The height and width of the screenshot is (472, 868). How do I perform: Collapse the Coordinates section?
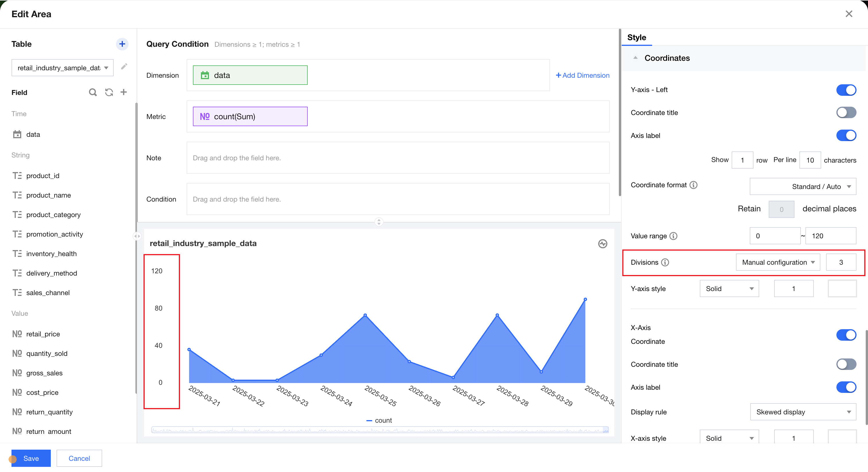(x=635, y=58)
